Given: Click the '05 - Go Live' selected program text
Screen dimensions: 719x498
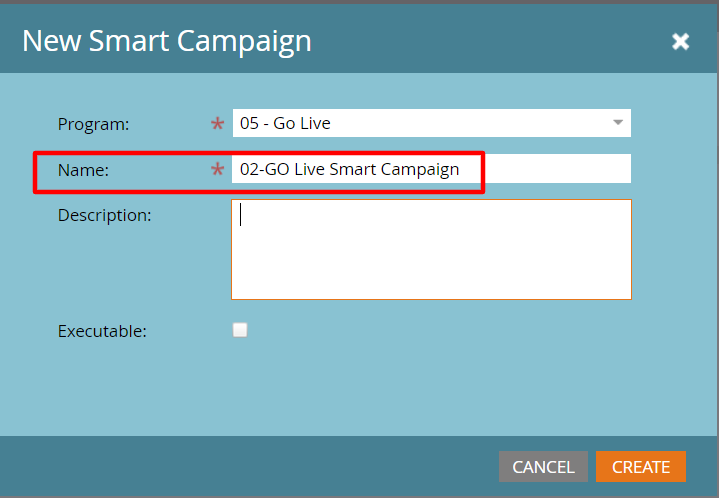Looking at the screenshot, I should point(285,123).
